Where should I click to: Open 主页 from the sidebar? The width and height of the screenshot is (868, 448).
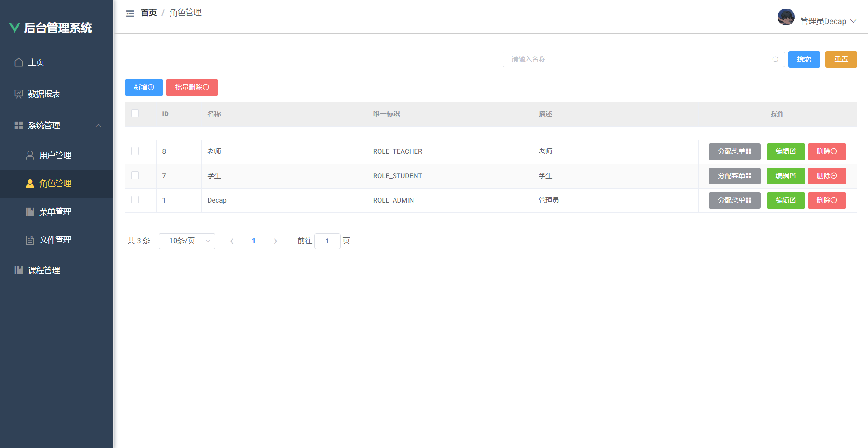[57, 62]
